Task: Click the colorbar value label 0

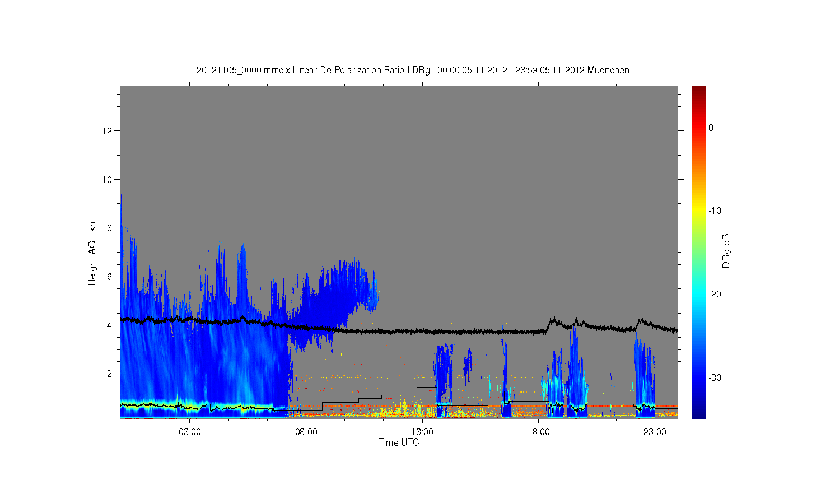Action: [711, 128]
